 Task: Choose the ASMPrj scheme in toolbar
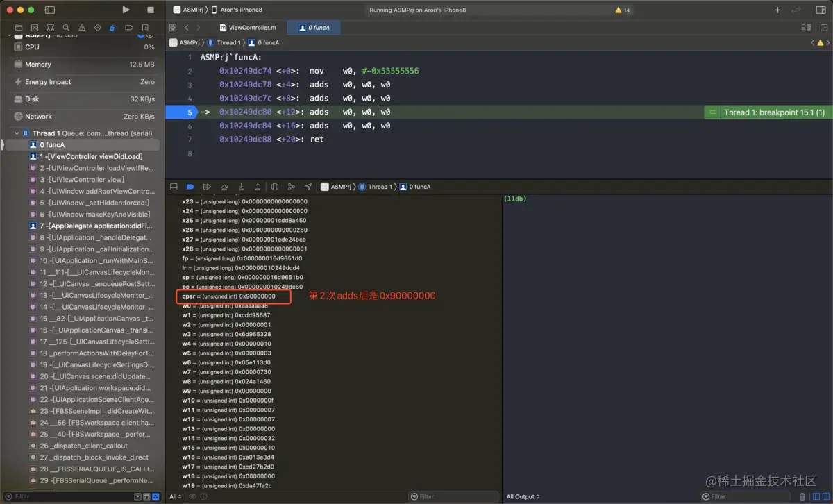(x=188, y=10)
